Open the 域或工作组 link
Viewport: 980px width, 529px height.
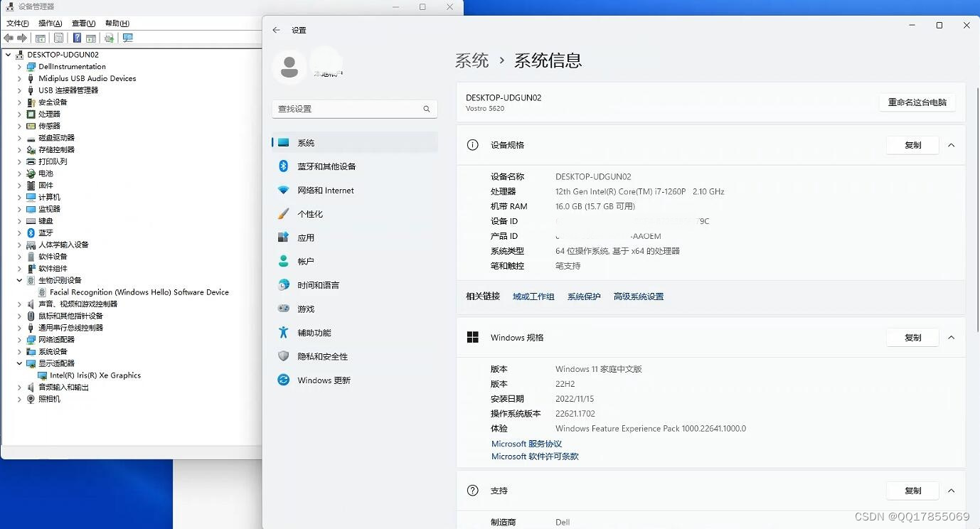click(x=533, y=296)
